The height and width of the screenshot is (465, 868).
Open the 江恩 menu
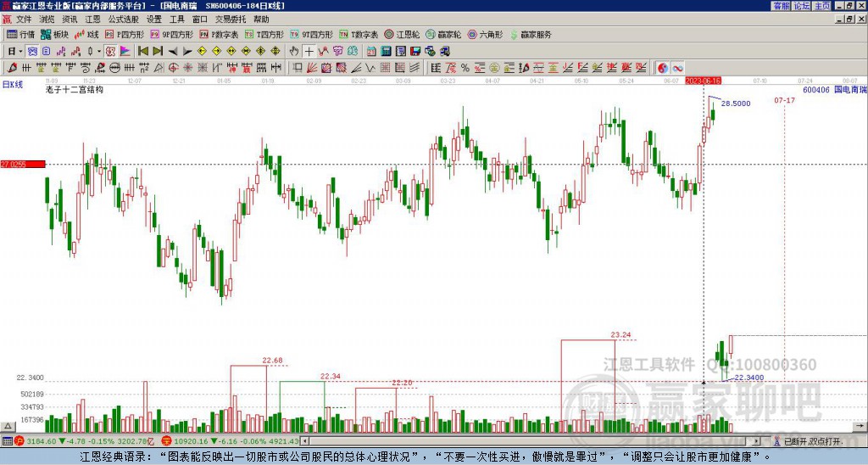tap(92, 20)
